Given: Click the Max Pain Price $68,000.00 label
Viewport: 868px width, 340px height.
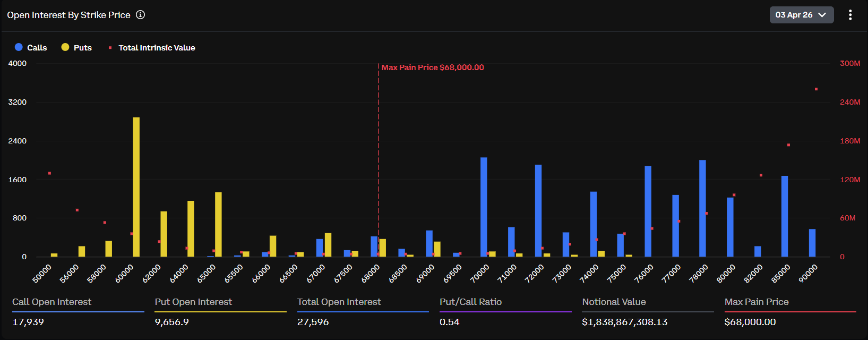Looking at the screenshot, I should (x=433, y=67).
